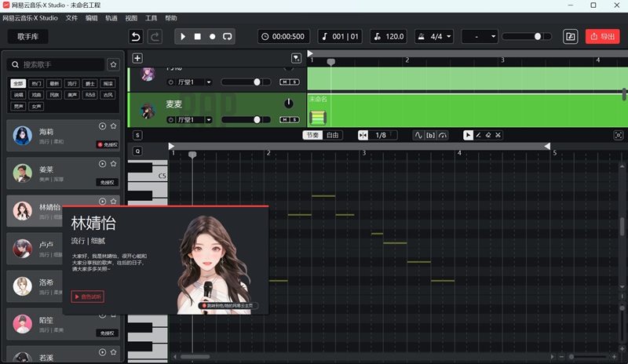
Task: Click the 00:00:500 time display
Action: pyautogui.click(x=283, y=36)
